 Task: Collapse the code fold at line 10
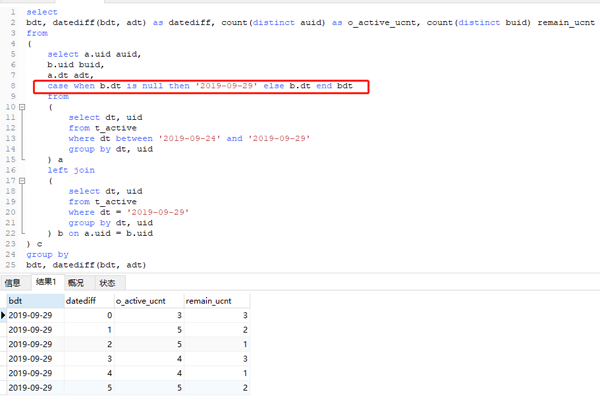20,107
